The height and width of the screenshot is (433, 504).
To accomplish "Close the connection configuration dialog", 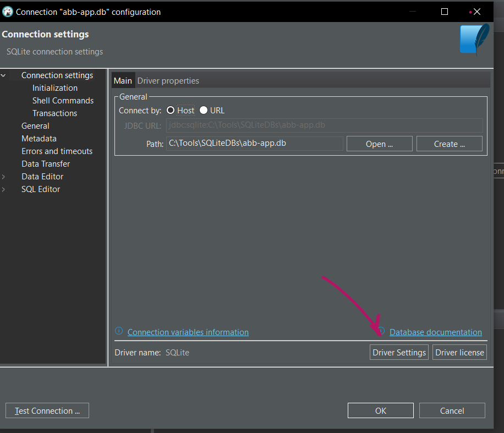I will [x=477, y=12].
